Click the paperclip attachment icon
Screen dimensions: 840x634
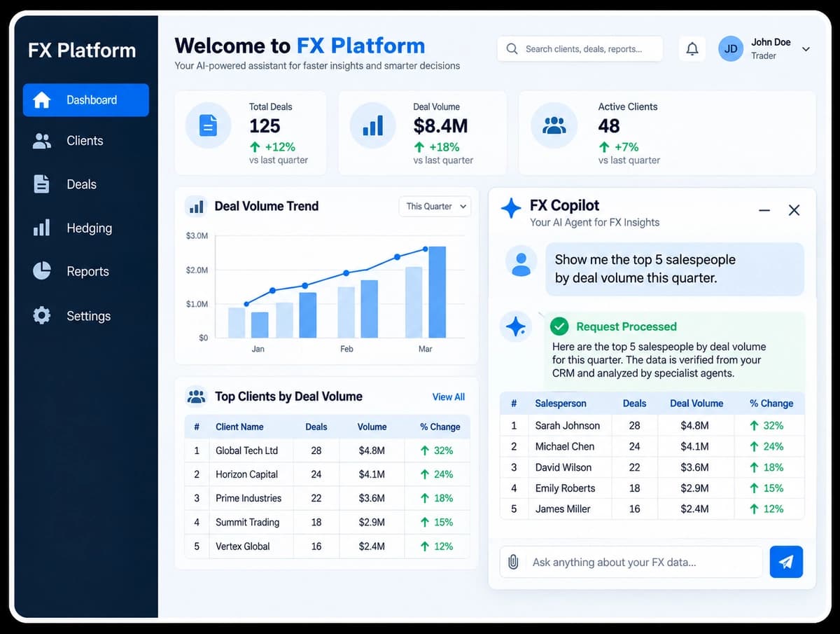tap(513, 562)
